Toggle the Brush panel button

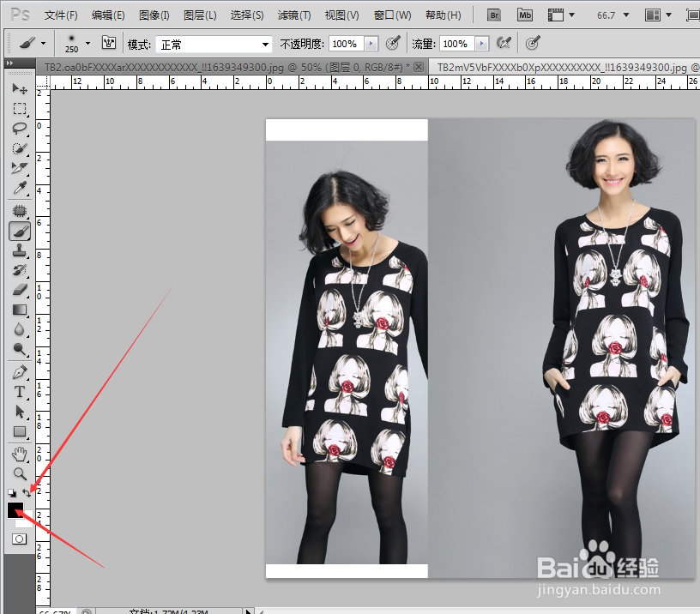point(108,43)
